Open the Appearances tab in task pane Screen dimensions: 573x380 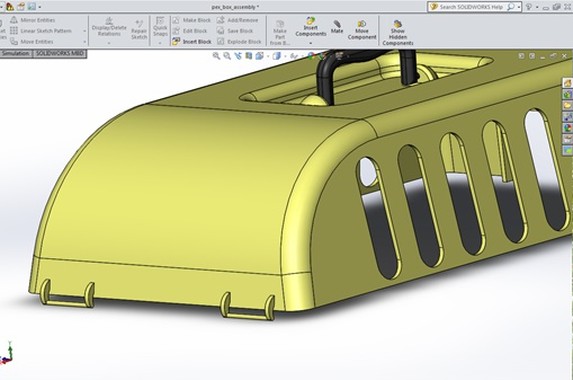click(568, 128)
